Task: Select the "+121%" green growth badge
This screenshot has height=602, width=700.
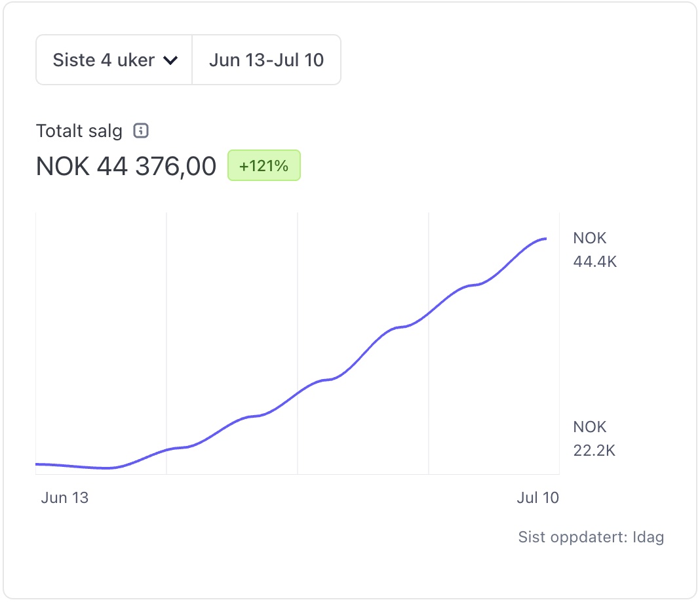Action: click(x=263, y=166)
